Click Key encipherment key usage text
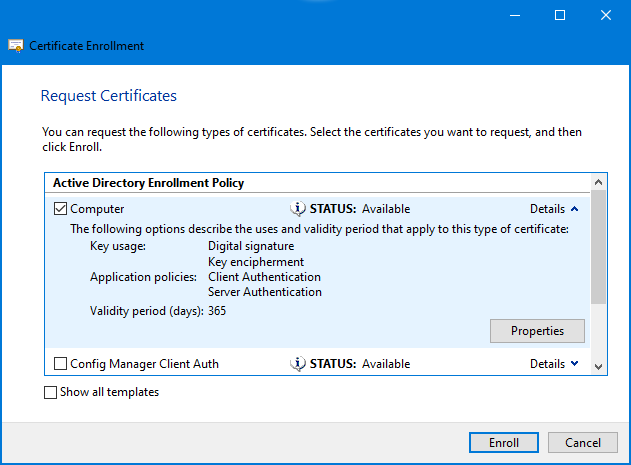This screenshot has height=465, width=631. pos(256,262)
